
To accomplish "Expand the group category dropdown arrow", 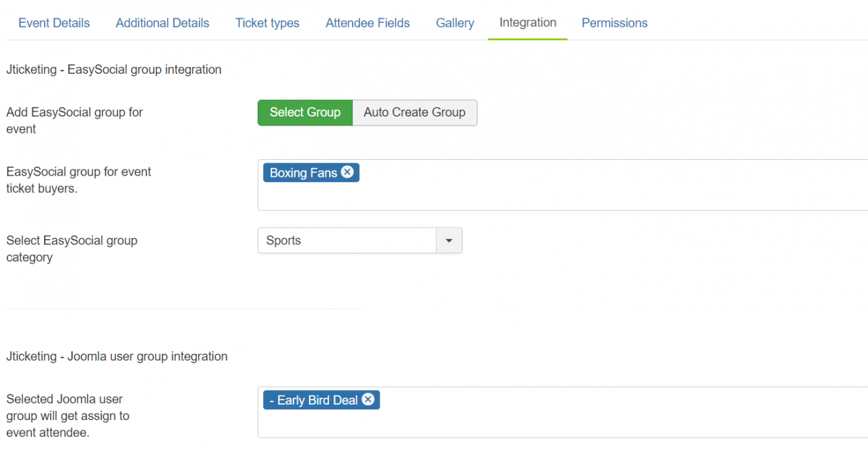I will click(x=449, y=241).
